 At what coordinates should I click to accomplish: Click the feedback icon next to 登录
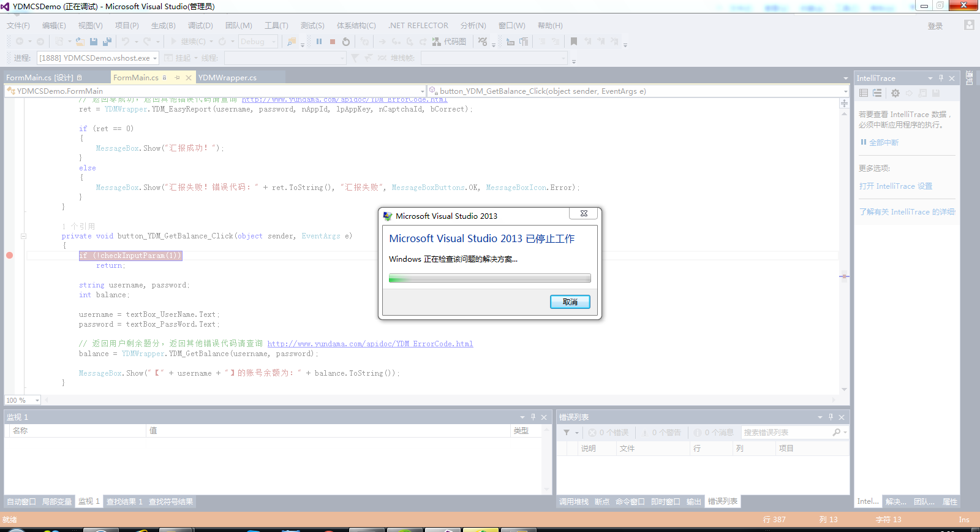tap(969, 25)
